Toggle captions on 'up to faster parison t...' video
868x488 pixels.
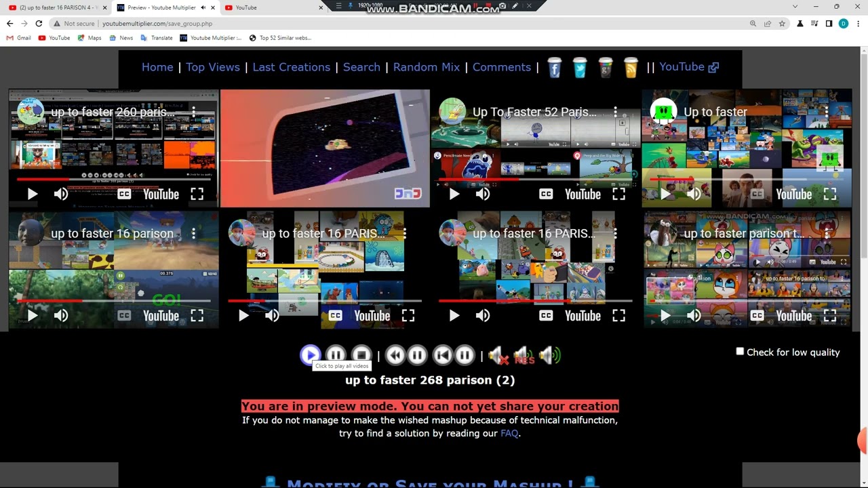[x=757, y=316]
